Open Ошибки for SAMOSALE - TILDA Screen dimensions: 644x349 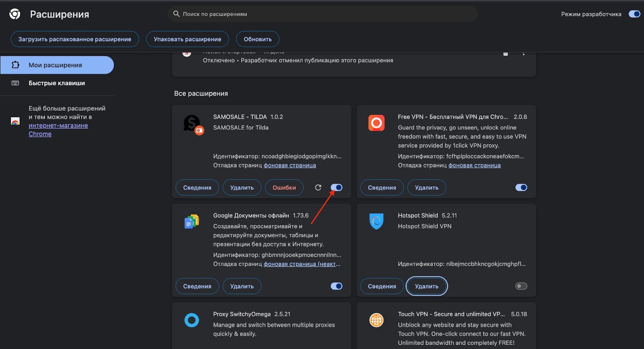click(284, 188)
